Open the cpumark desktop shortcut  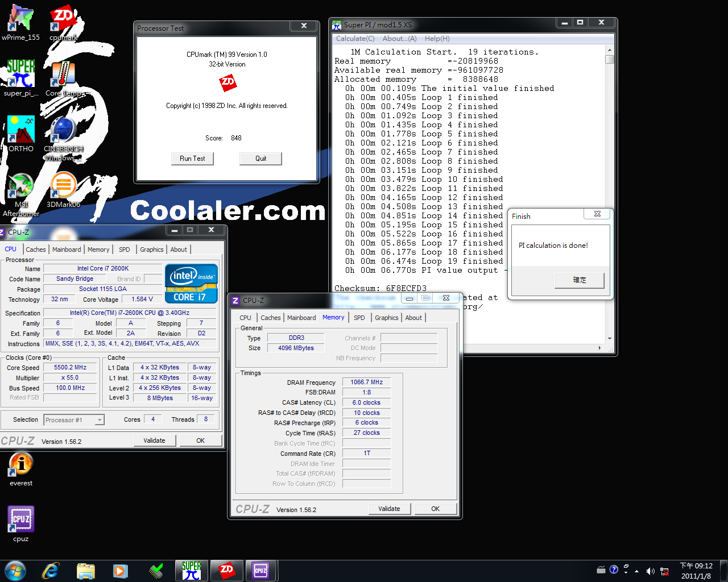63,23
